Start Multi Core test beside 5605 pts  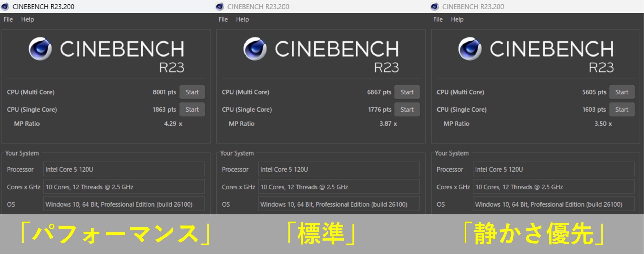click(622, 92)
